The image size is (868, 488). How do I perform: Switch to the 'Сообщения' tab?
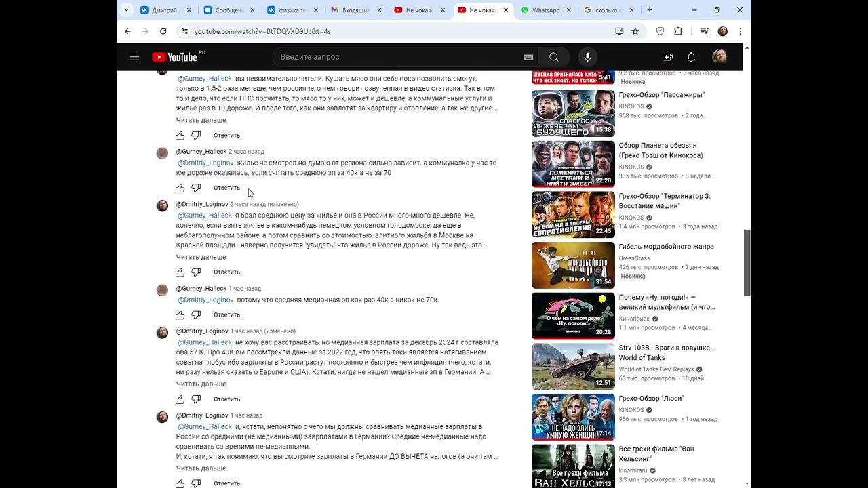pyautogui.click(x=229, y=10)
